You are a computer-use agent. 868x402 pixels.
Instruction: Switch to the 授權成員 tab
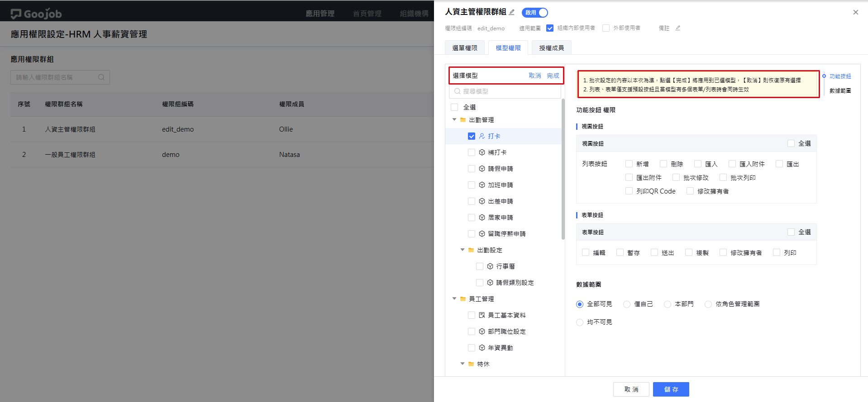552,48
